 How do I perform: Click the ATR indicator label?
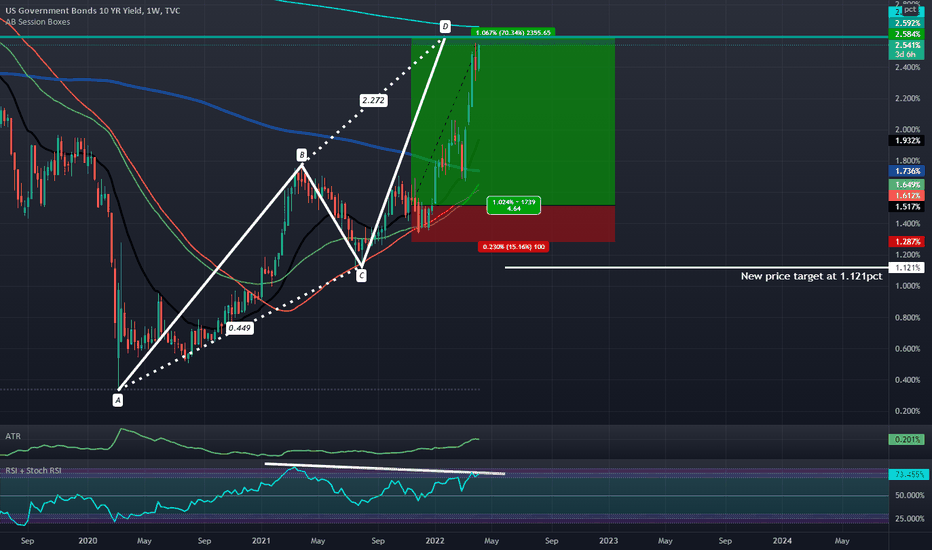point(13,436)
